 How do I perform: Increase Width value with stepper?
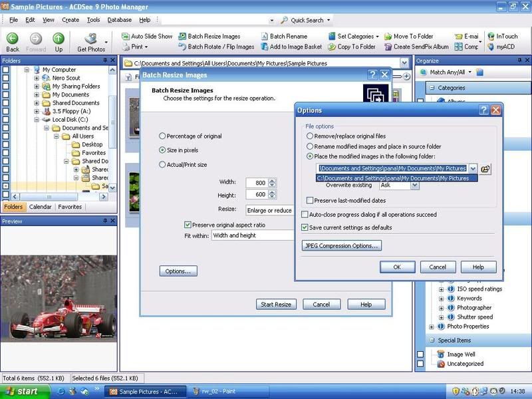pyautogui.click(x=272, y=180)
